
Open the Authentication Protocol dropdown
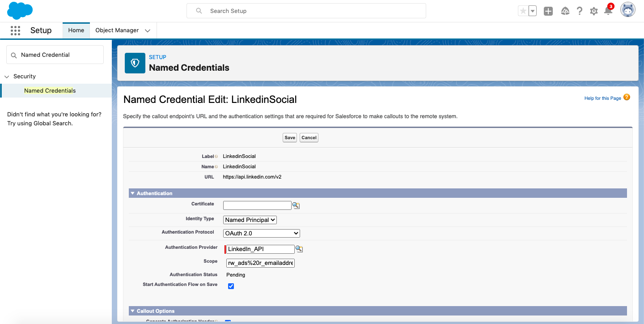[x=262, y=233]
